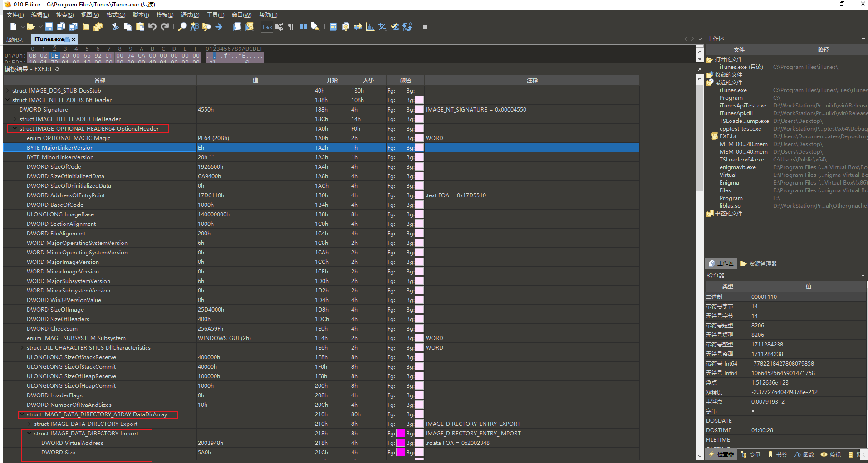Toggle show whitespace pilcrow icon
This screenshot has height=463, width=868.
pos(291,27)
